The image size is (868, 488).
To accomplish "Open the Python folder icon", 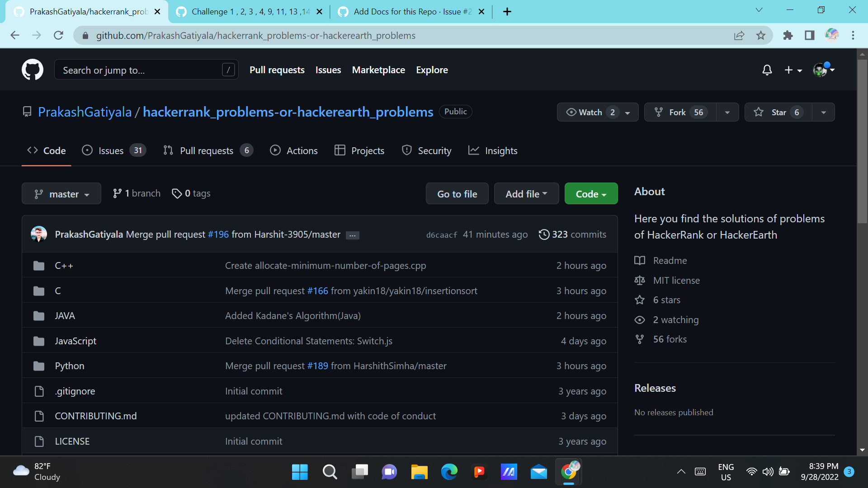I will click(39, 366).
